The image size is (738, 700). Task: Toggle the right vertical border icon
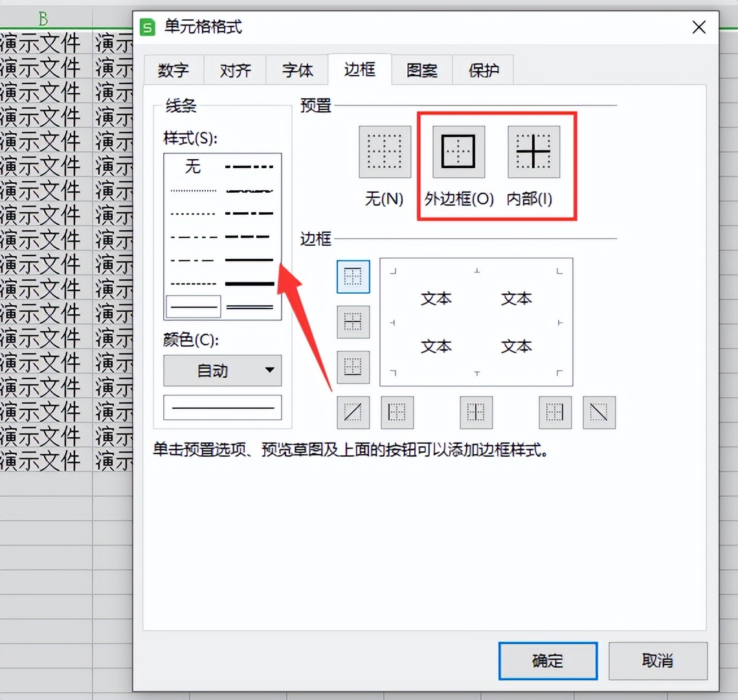[x=555, y=412]
